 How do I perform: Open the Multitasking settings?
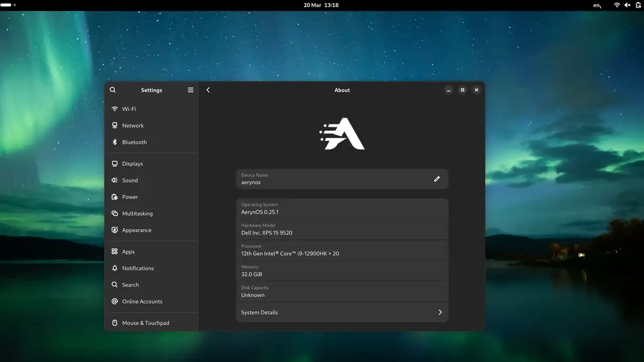137,213
